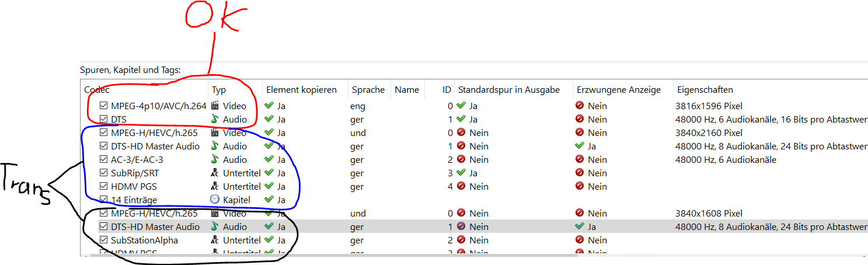The width and height of the screenshot is (868, 265).
Task: Toggle the SubStationAlpha track checkbox
Action: click(x=104, y=240)
